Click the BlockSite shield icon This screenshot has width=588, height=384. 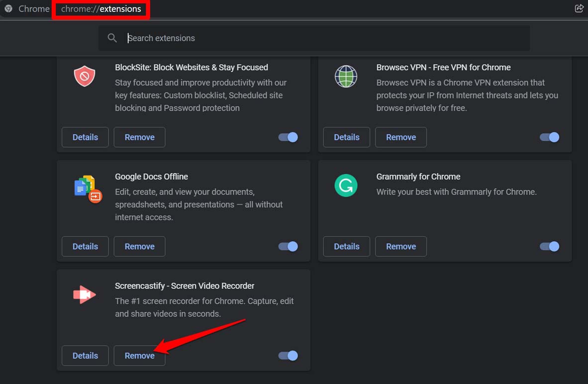coord(84,76)
